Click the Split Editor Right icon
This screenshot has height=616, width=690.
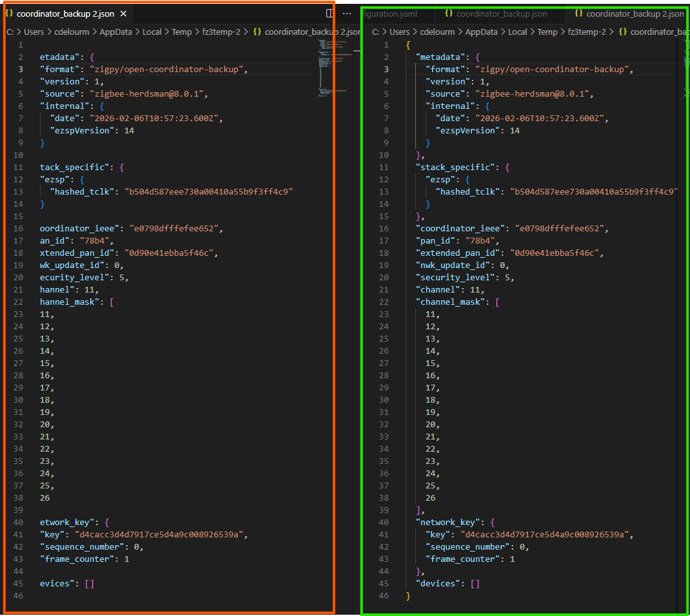tap(330, 14)
